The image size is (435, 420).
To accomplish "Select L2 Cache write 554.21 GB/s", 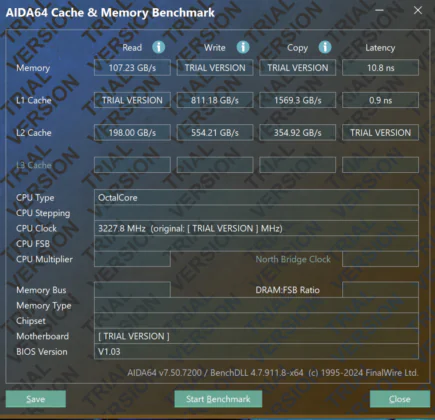I will [x=215, y=132].
